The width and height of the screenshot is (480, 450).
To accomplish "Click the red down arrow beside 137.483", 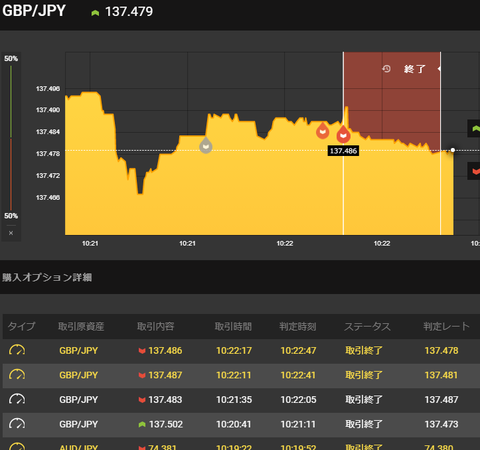I will click(x=142, y=400).
